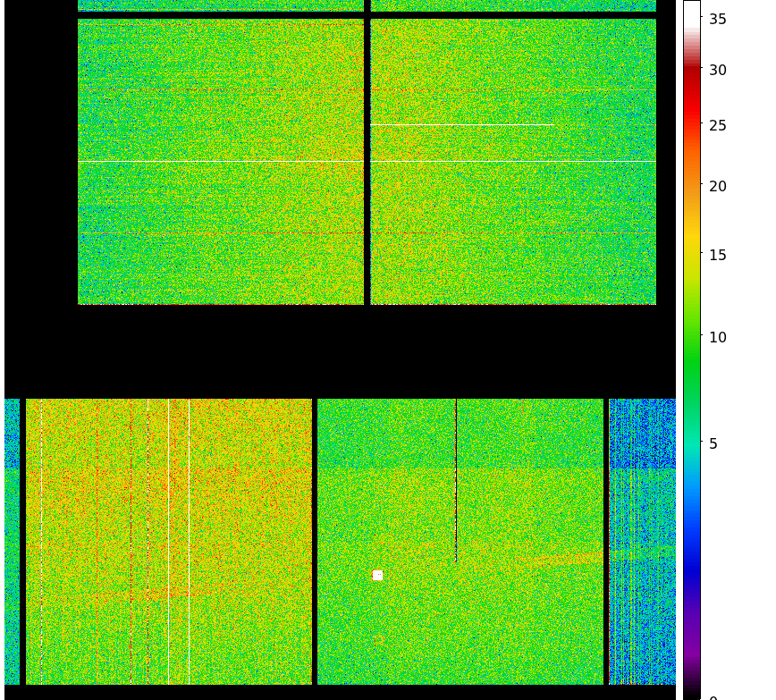Click the short white horizontal streak in upper-right panel

(460, 125)
